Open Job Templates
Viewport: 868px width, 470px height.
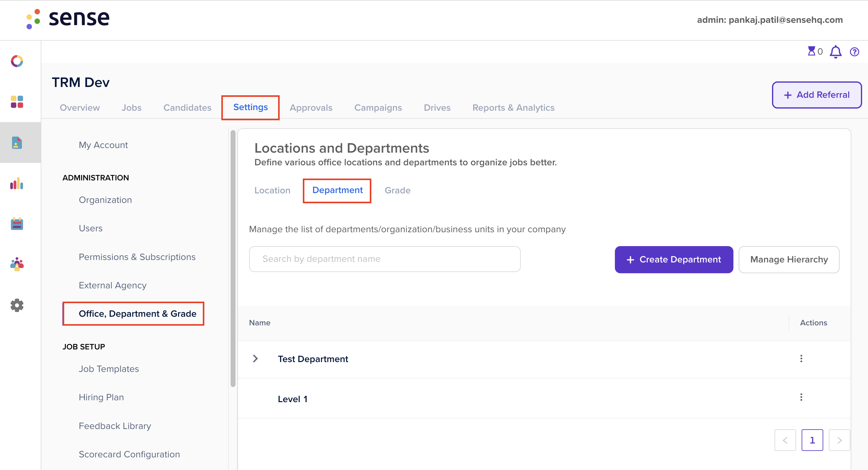(109, 369)
